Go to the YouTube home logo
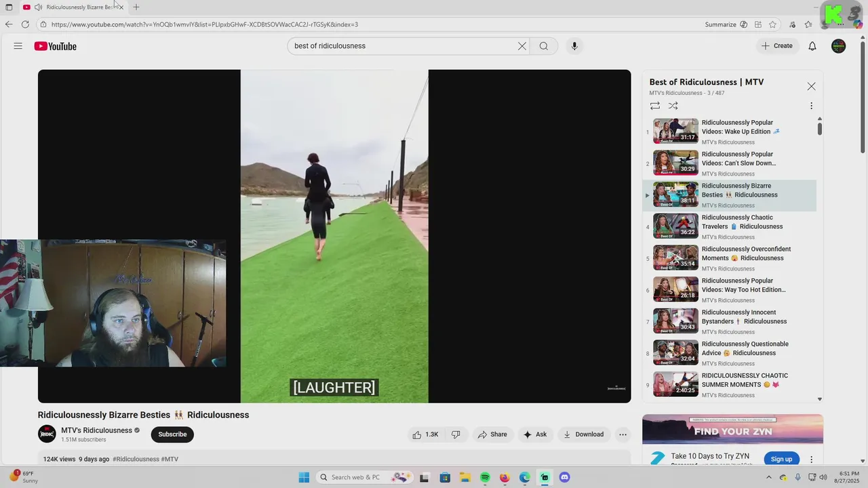This screenshot has height=488, width=868. click(x=56, y=46)
